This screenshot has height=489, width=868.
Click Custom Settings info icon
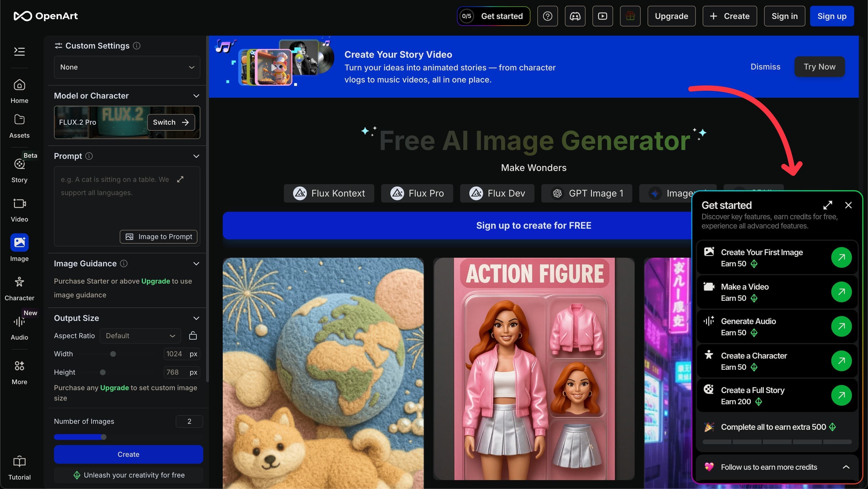coord(136,45)
